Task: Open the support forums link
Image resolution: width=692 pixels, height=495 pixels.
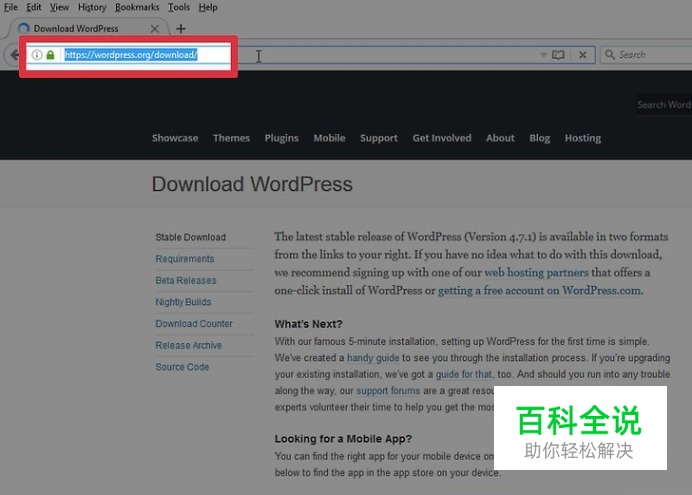Action: [388, 390]
